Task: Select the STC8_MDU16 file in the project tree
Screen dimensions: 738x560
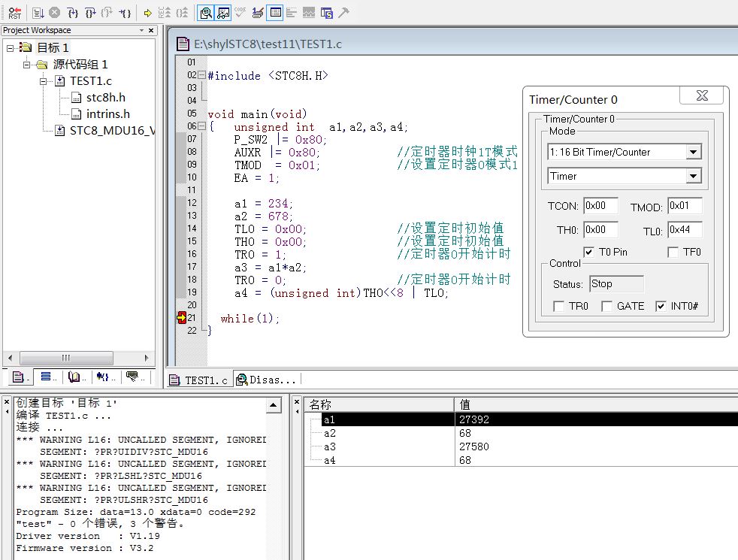Action: pyautogui.click(x=112, y=130)
